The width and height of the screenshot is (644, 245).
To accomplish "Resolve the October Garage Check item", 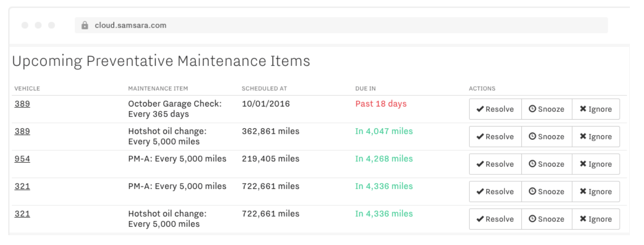I will (495, 109).
